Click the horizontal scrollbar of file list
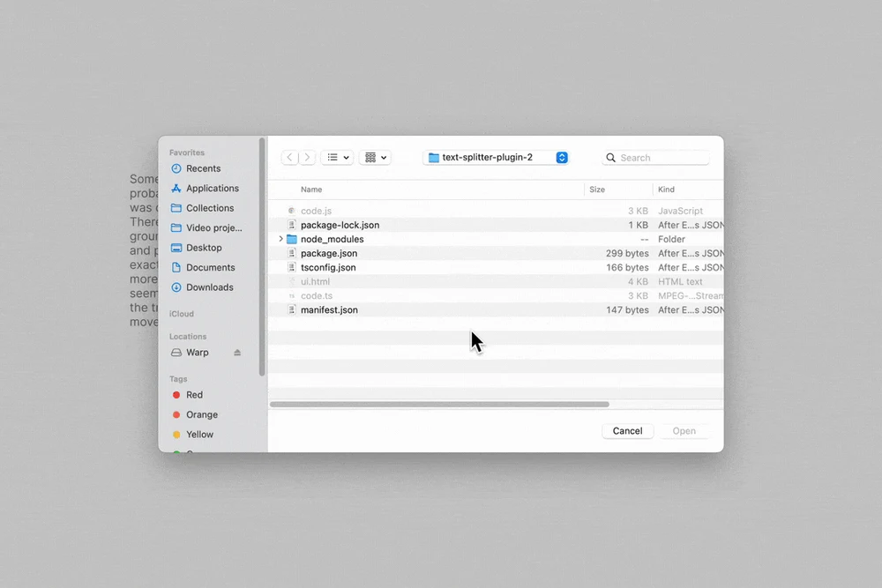This screenshot has height=588, width=882. click(x=439, y=404)
